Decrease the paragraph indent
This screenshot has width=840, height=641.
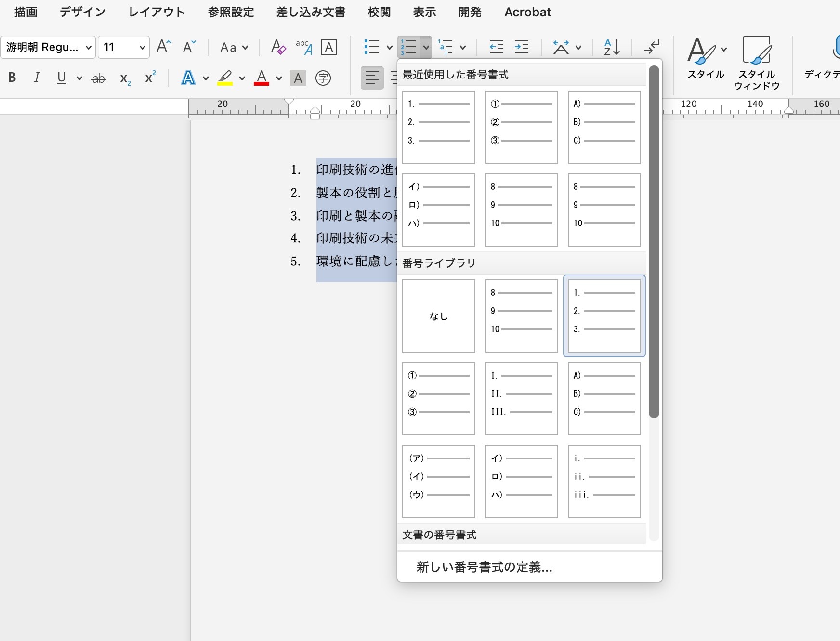coord(496,47)
